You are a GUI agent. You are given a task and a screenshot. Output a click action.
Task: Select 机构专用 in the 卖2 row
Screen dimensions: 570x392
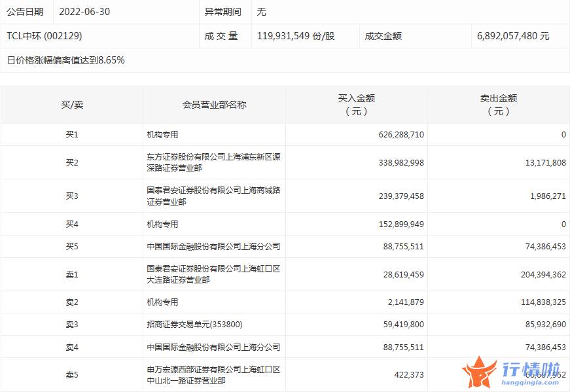coord(162,302)
